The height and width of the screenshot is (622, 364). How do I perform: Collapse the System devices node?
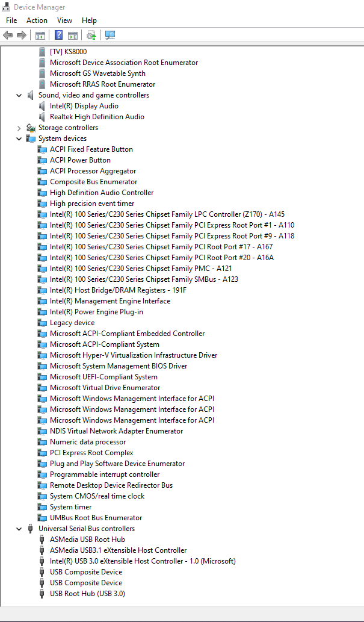coord(19,138)
